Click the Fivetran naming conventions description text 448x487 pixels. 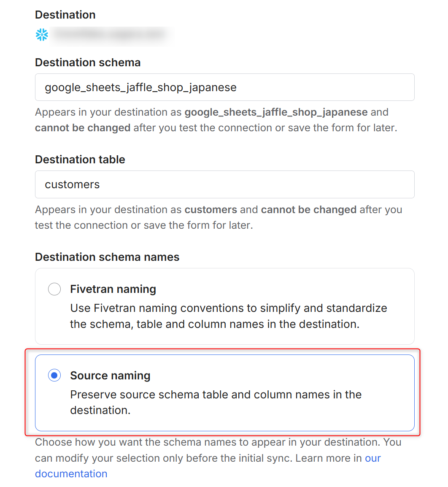[228, 316]
